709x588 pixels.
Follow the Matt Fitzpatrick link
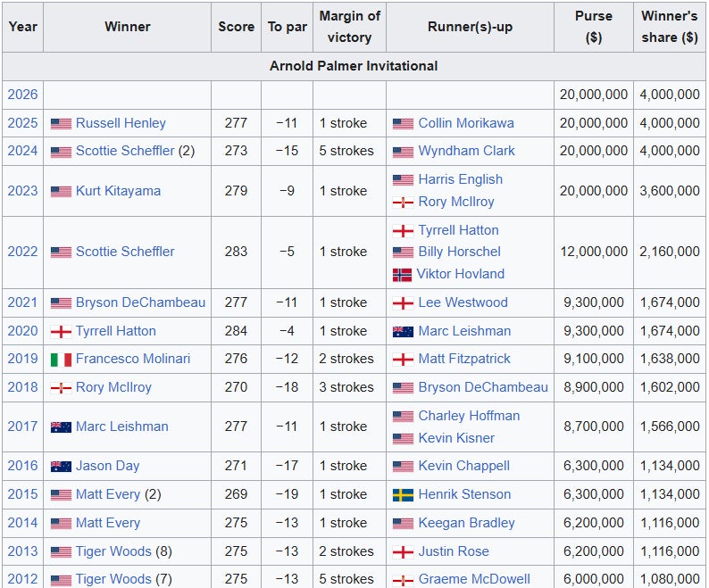point(464,359)
